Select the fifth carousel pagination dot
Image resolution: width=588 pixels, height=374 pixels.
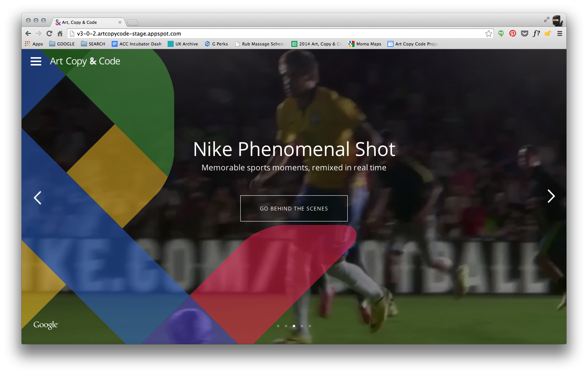(x=310, y=326)
